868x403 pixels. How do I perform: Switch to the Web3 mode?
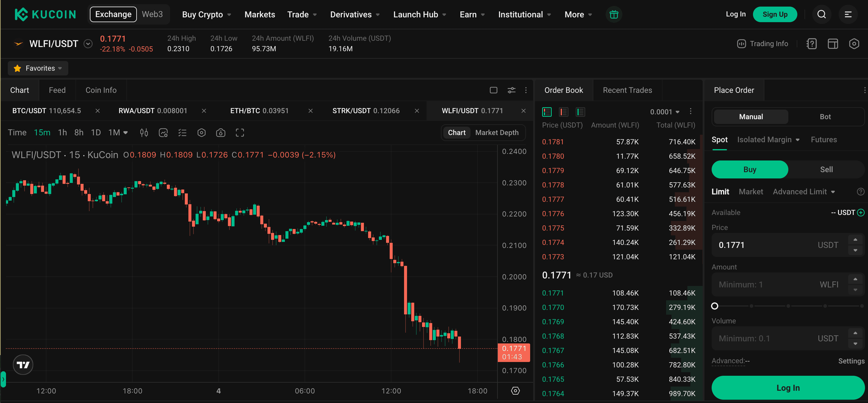click(152, 14)
